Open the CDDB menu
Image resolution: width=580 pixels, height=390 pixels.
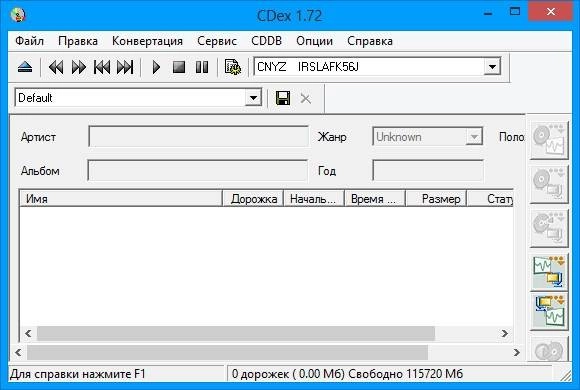[x=266, y=41]
